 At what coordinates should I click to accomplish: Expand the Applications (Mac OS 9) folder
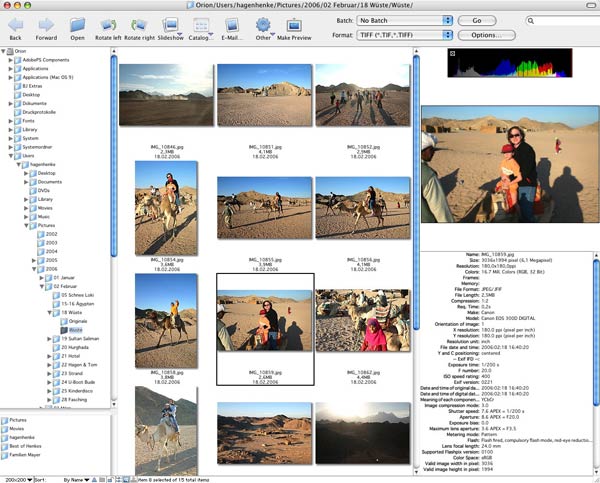click(x=10, y=77)
